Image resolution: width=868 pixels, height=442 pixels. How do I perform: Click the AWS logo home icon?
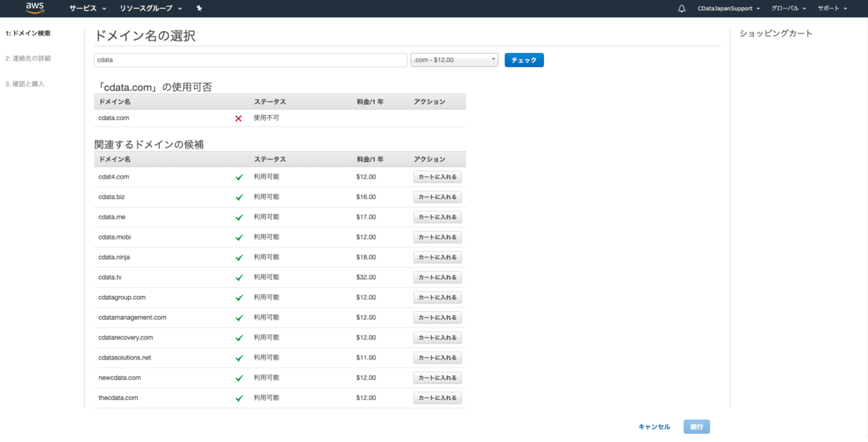[x=35, y=8]
